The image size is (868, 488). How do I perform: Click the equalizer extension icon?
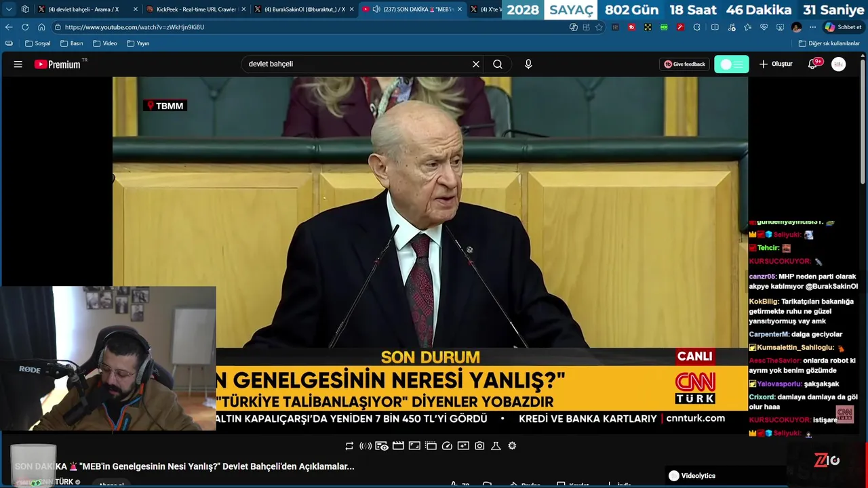pos(615,27)
